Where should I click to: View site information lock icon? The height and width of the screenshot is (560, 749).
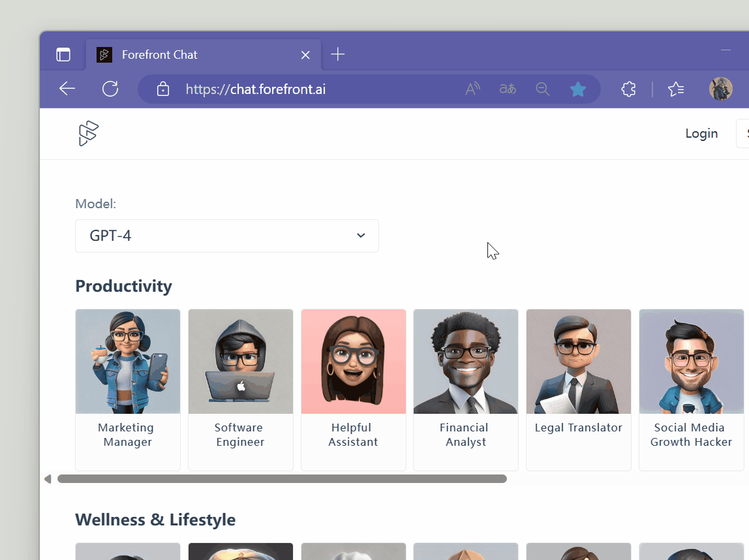pos(163,89)
